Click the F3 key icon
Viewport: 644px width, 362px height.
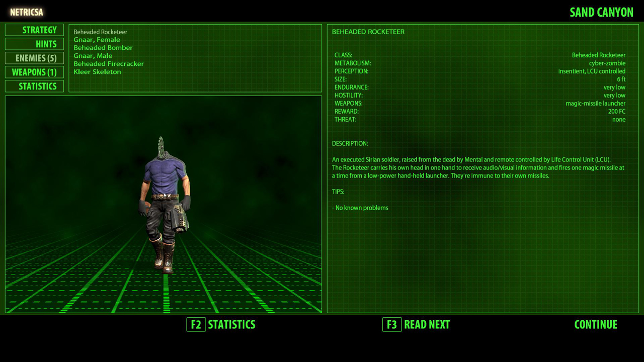click(392, 324)
